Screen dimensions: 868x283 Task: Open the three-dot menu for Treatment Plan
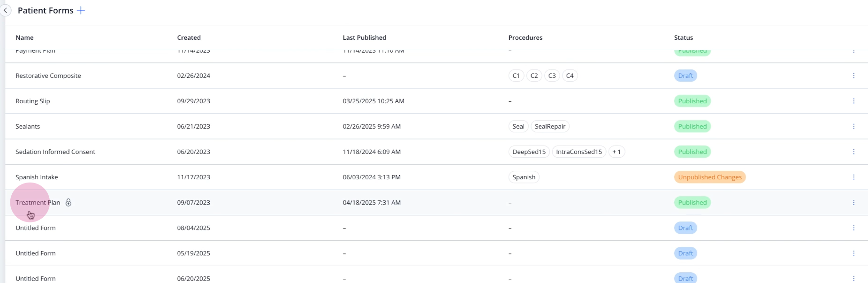853,202
